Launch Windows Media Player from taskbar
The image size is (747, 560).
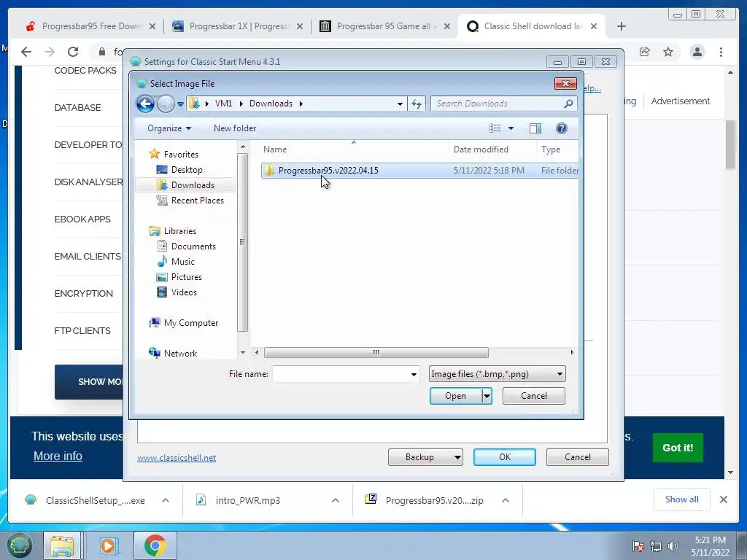click(x=108, y=545)
